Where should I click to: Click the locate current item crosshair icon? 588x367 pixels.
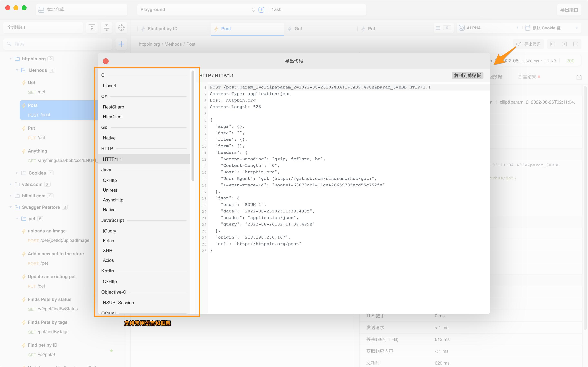tap(121, 28)
